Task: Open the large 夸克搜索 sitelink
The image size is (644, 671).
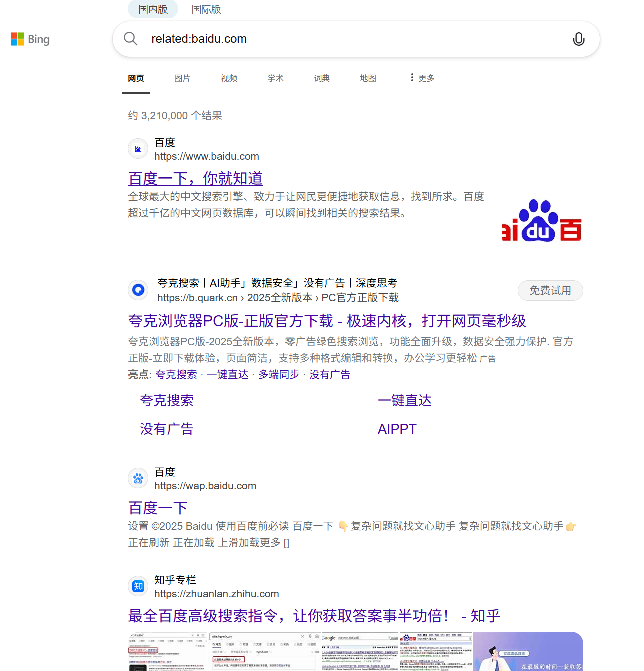Action: point(167,400)
